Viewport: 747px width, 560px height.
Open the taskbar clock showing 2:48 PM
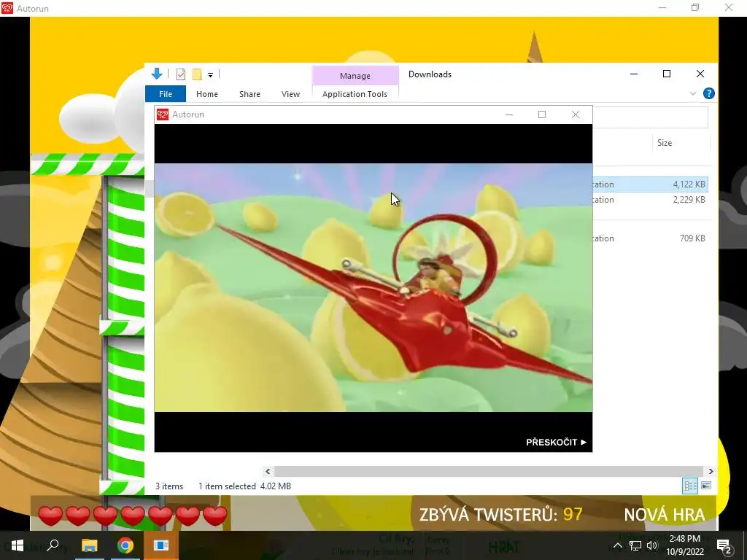[684, 545]
